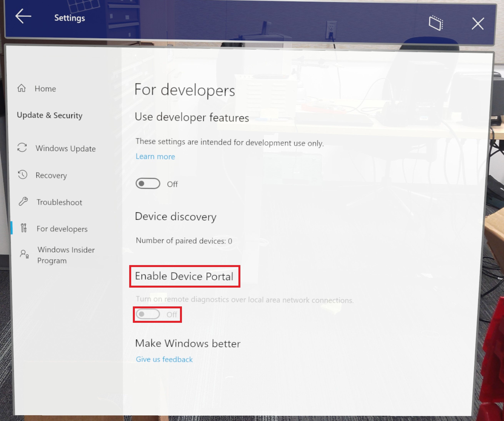Click the Home navigation icon

(23, 88)
